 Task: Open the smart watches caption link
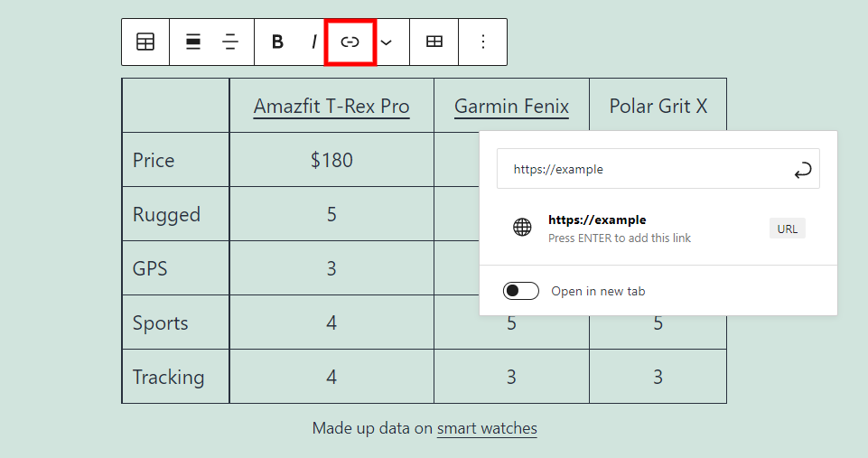487,428
